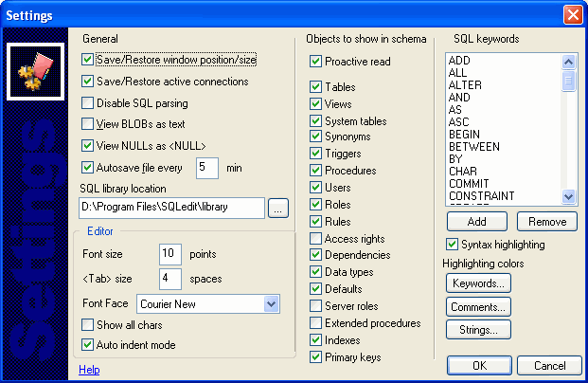The width and height of the screenshot is (588, 383).
Task: Enable Show all chars checkbox
Action: point(88,325)
